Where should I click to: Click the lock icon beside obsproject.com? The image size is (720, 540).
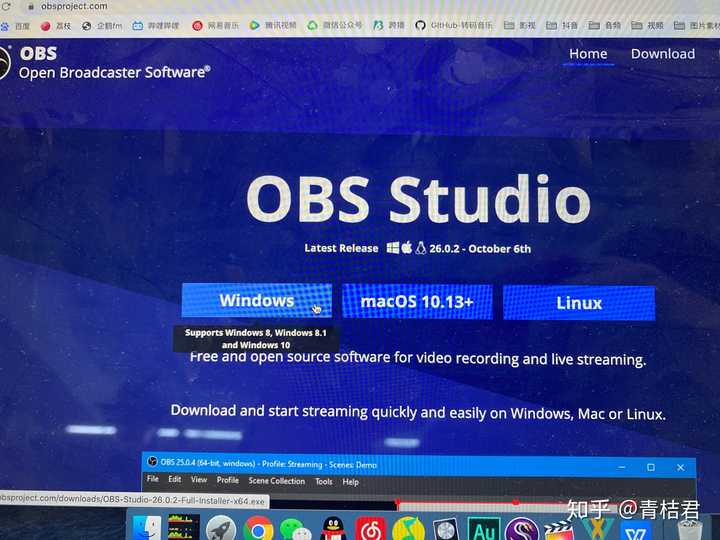pyautogui.click(x=31, y=6)
